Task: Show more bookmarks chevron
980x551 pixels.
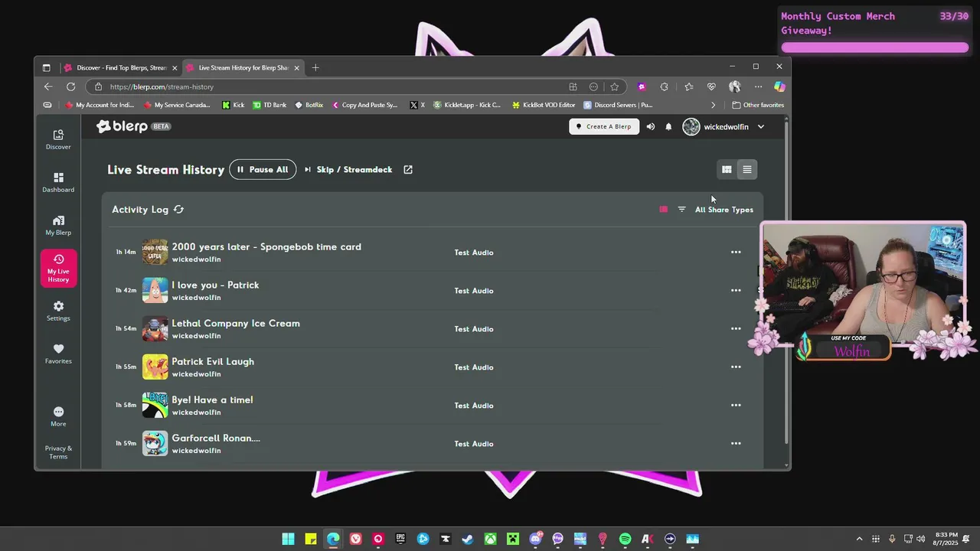Action: coord(714,105)
